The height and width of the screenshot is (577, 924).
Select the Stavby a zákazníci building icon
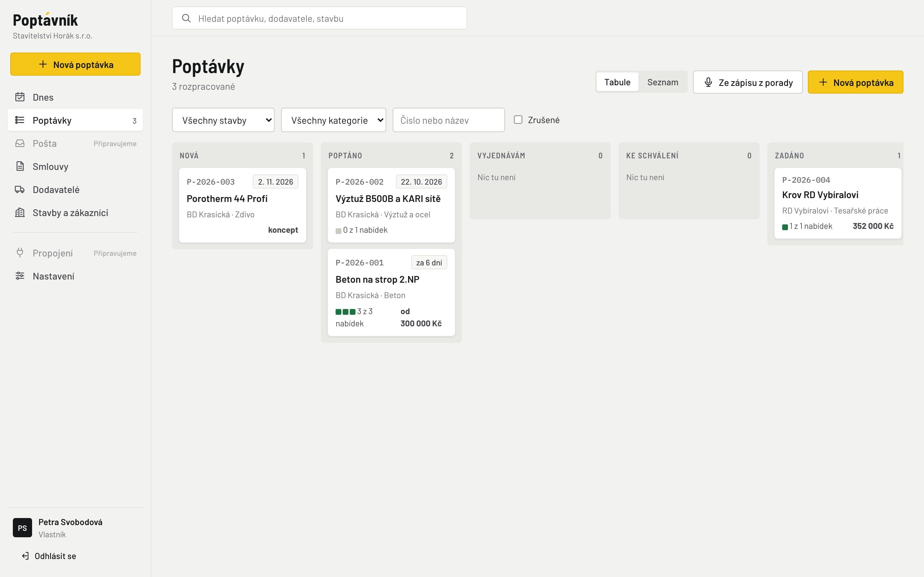pos(20,213)
